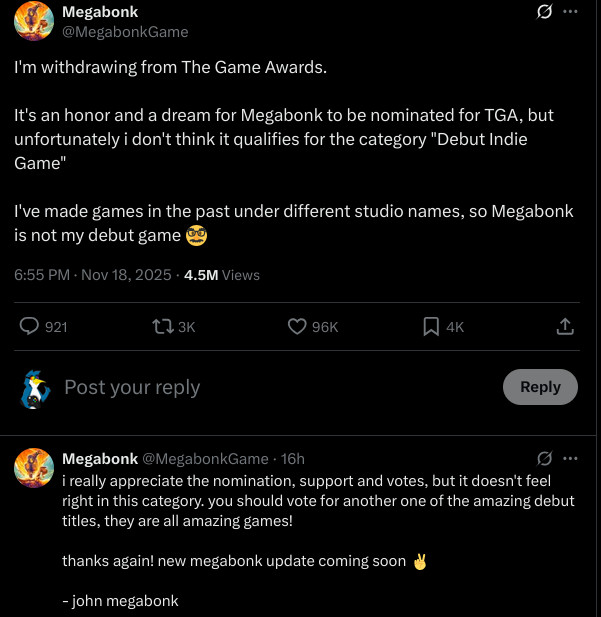Click the reply comment icon on main post
The image size is (601, 617).
(30, 326)
